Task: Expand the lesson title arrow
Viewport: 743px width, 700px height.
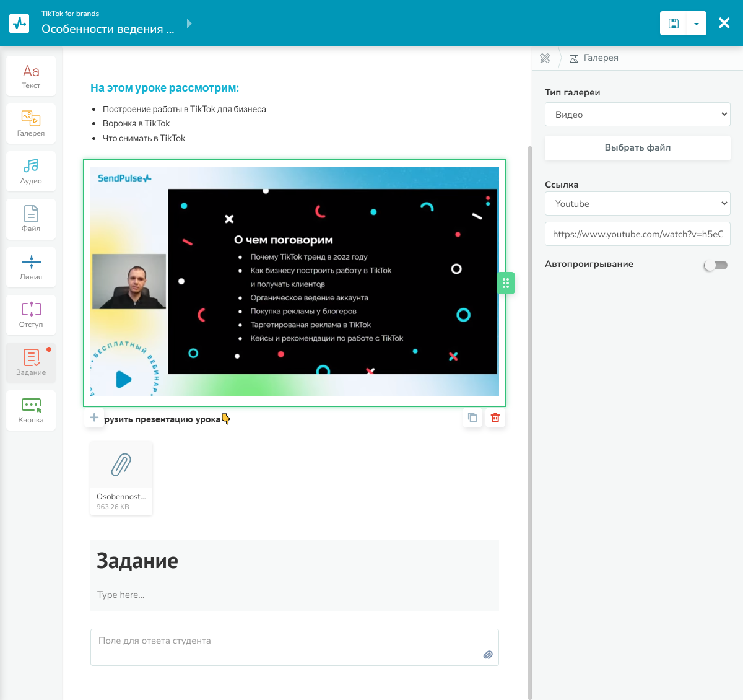Action: tap(189, 24)
